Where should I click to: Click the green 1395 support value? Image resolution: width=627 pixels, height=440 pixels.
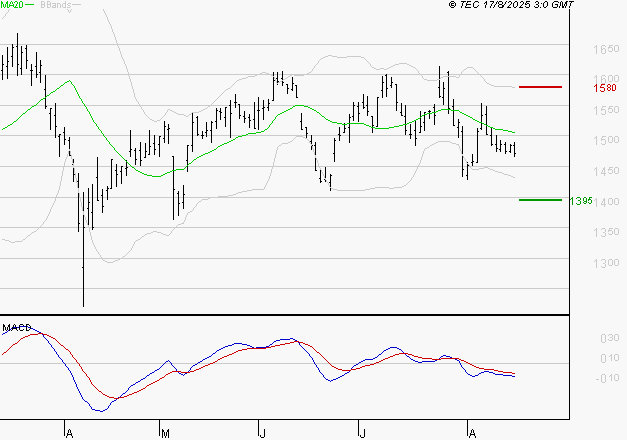click(x=581, y=201)
